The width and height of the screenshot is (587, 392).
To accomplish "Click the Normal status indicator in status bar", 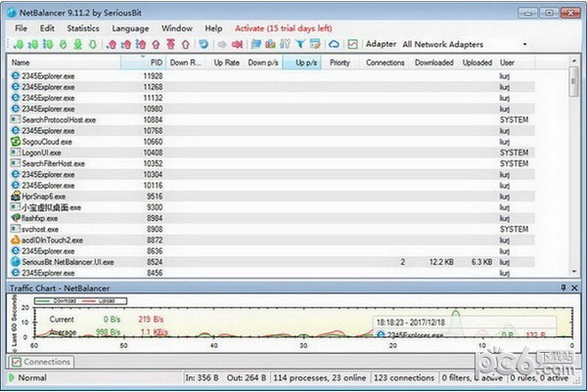I will [x=28, y=377].
